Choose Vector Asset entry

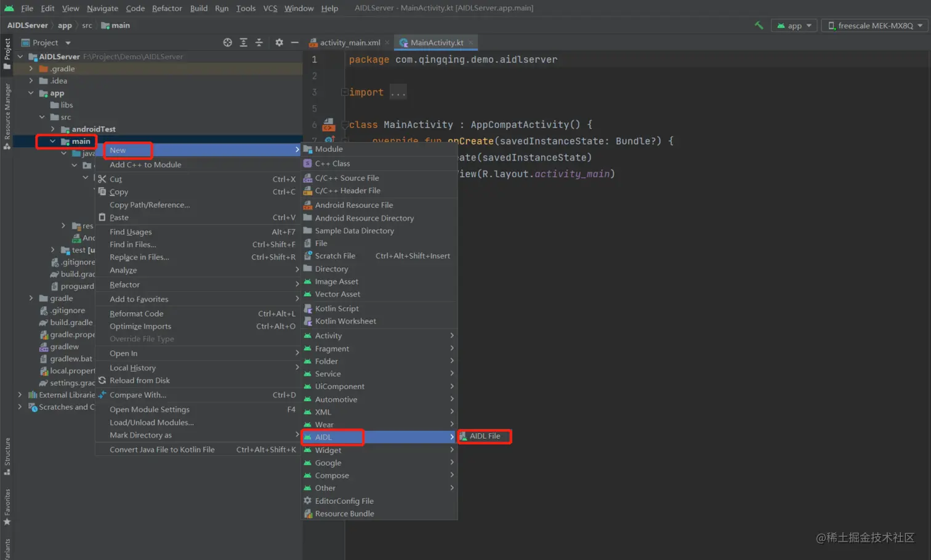point(379,294)
